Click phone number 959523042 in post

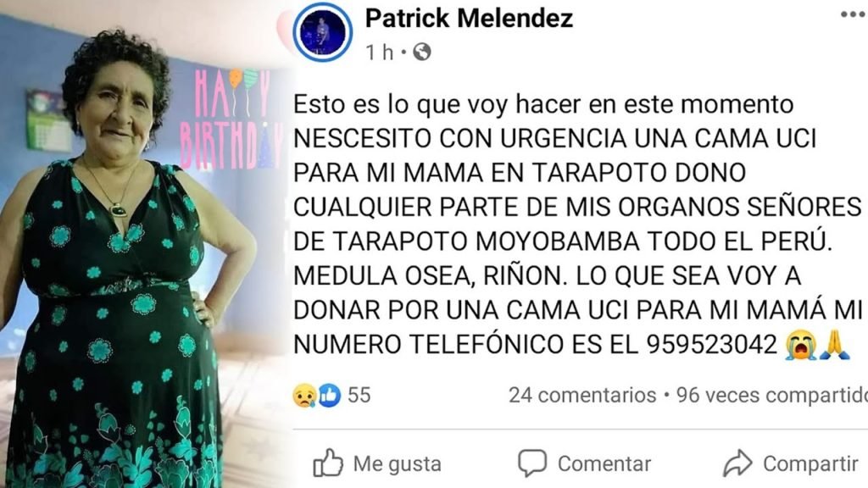pos(712,345)
